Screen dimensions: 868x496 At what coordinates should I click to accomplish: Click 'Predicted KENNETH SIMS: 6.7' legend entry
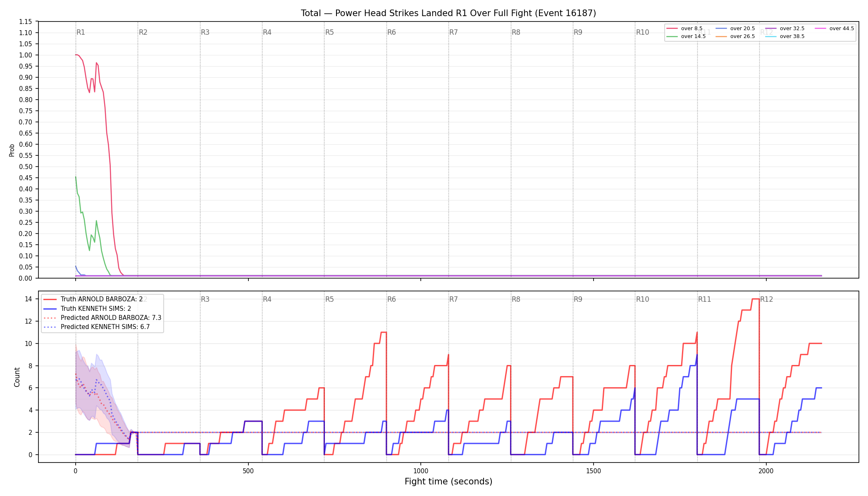coord(105,327)
